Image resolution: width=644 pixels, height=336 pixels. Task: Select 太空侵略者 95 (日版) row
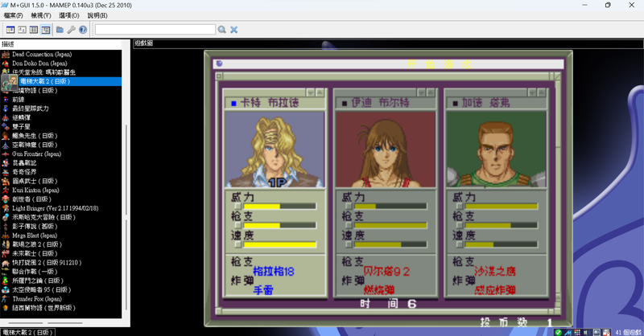pos(61,289)
